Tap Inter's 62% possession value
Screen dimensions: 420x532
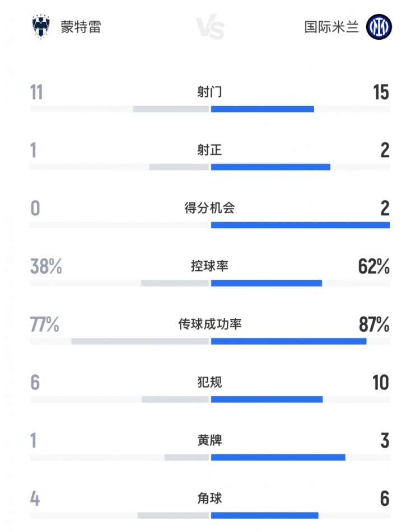(x=374, y=267)
